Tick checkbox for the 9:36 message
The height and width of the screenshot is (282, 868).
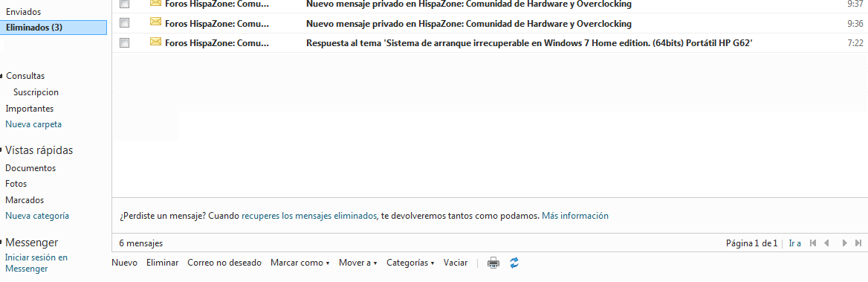tap(125, 23)
